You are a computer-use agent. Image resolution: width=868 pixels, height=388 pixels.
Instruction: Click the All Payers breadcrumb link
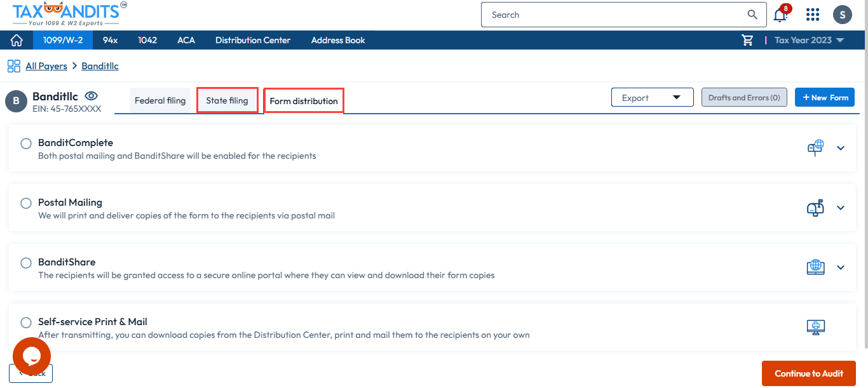tap(46, 66)
